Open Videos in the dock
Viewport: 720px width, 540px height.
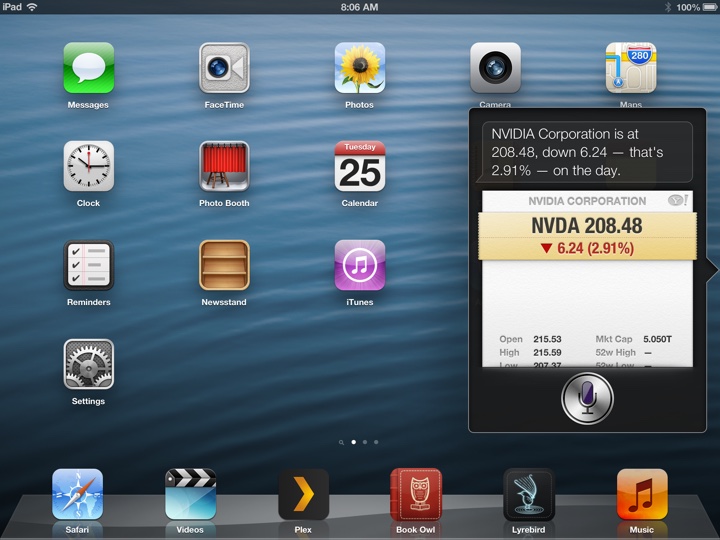190,494
